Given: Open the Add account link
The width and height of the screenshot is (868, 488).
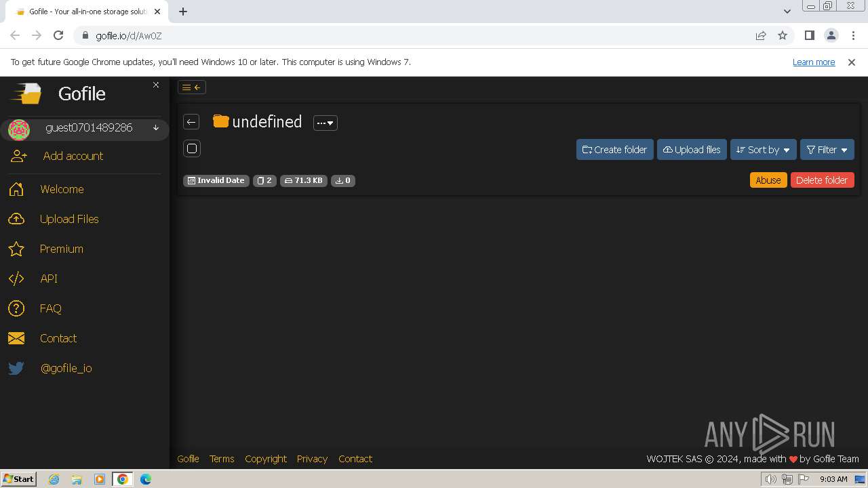Looking at the screenshot, I should click(x=73, y=156).
